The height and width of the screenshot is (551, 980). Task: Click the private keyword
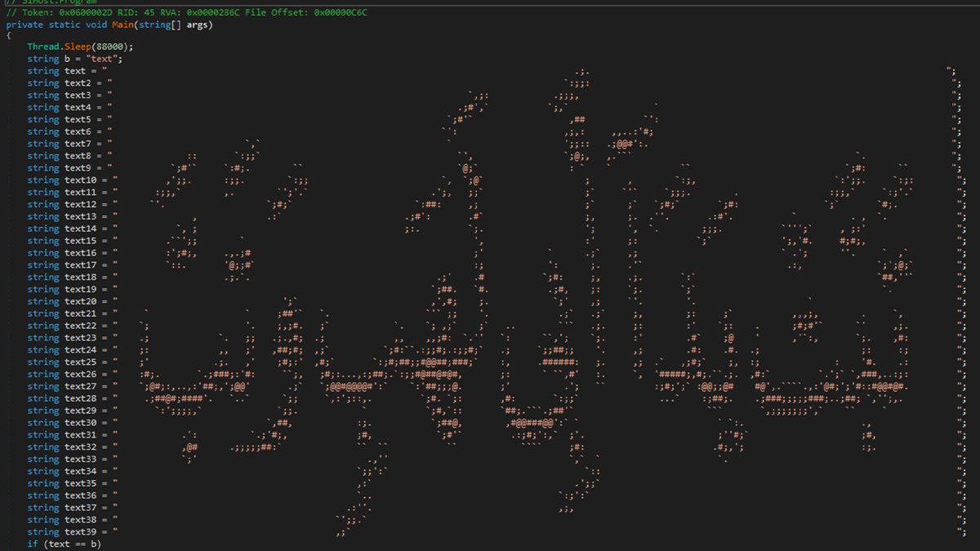[x=24, y=25]
